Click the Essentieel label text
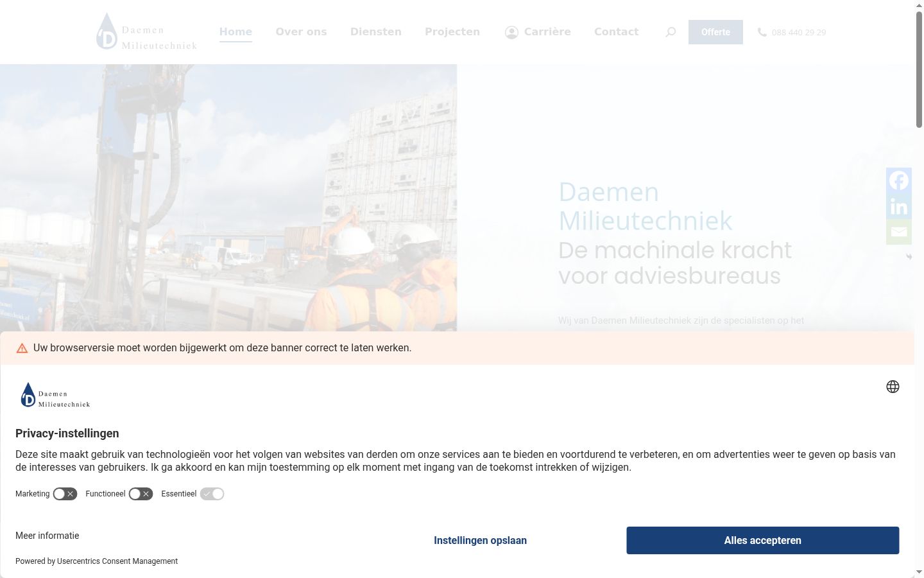Image resolution: width=924 pixels, height=578 pixels. [x=179, y=494]
